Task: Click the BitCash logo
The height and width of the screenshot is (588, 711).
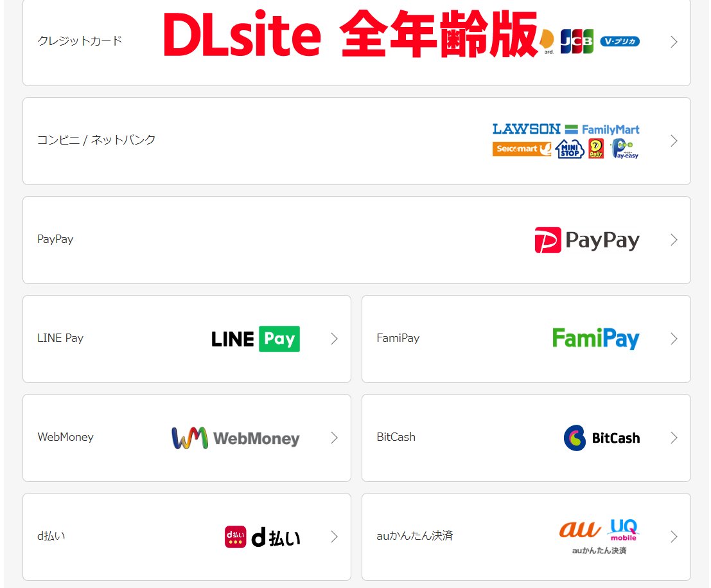Action: 602,438
